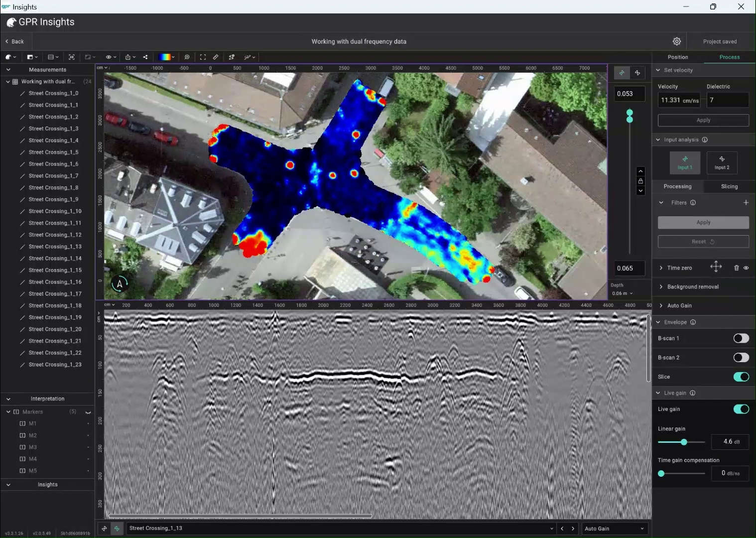Click the Apply button under Velocity
756x538 pixels.
(x=703, y=120)
